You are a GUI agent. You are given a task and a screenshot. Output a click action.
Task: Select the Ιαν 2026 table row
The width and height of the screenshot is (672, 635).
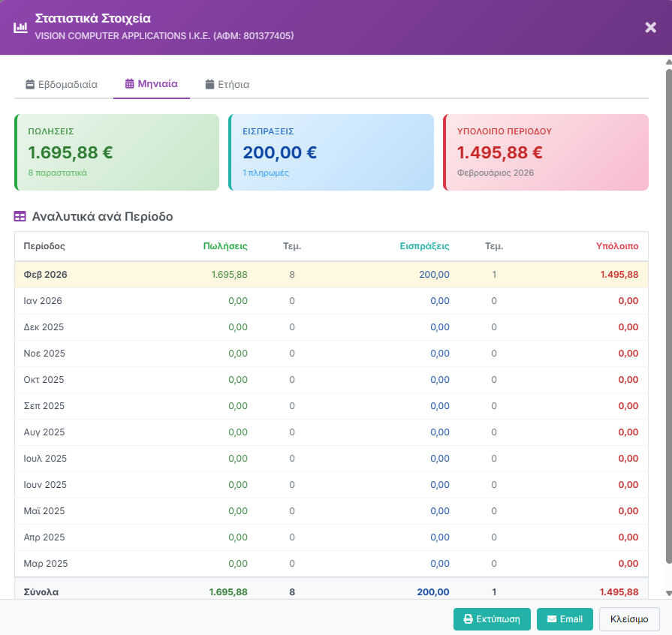[331, 301]
